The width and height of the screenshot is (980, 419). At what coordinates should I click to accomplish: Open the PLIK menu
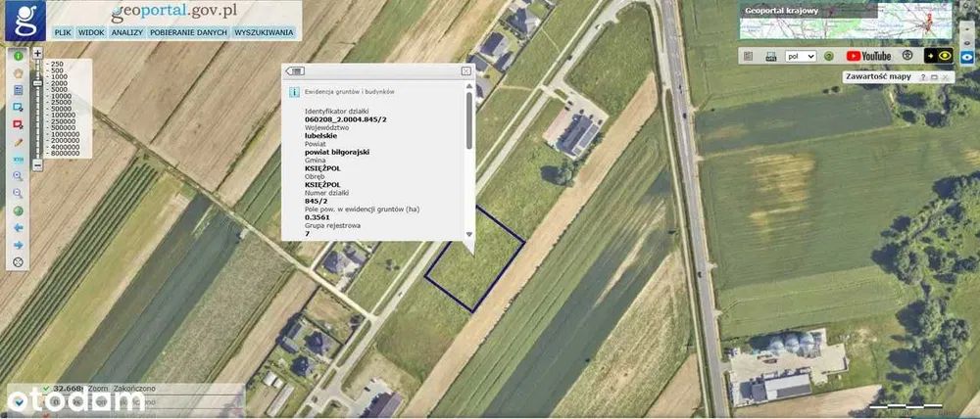pyautogui.click(x=63, y=32)
